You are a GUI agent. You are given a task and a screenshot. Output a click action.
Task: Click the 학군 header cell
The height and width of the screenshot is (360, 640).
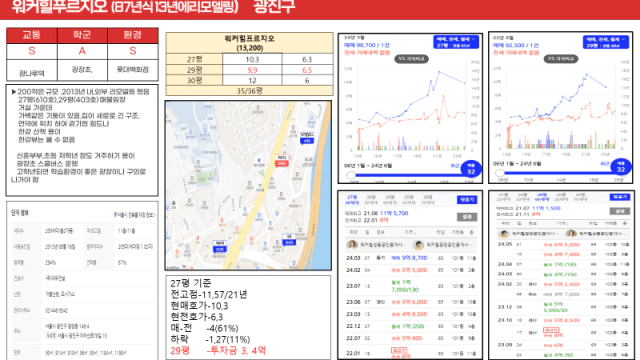[x=82, y=35]
